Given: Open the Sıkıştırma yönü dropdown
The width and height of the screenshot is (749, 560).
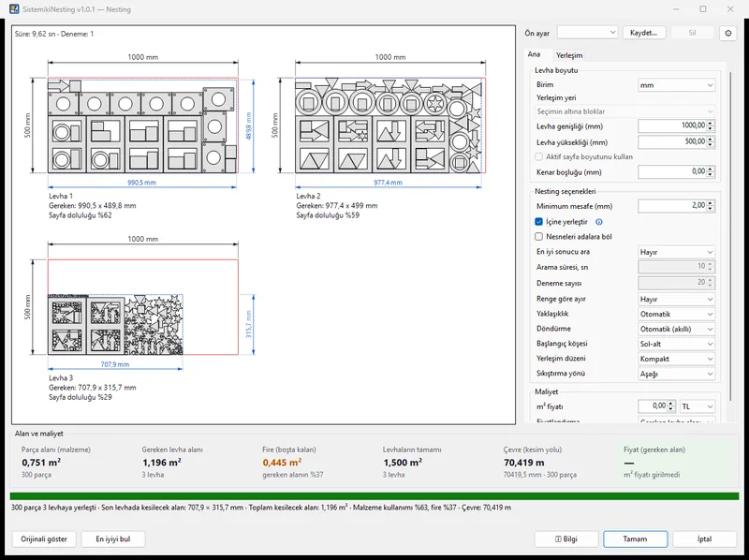Looking at the screenshot, I should coord(676,374).
